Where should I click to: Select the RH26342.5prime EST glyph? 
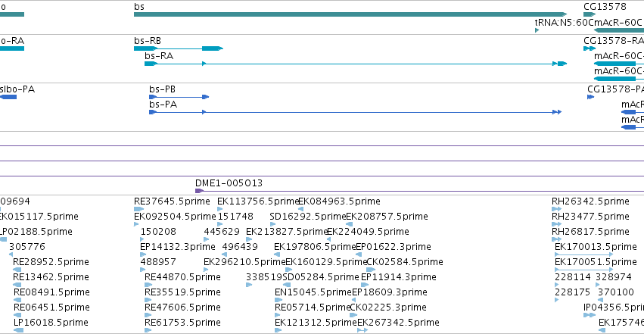[556, 209]
